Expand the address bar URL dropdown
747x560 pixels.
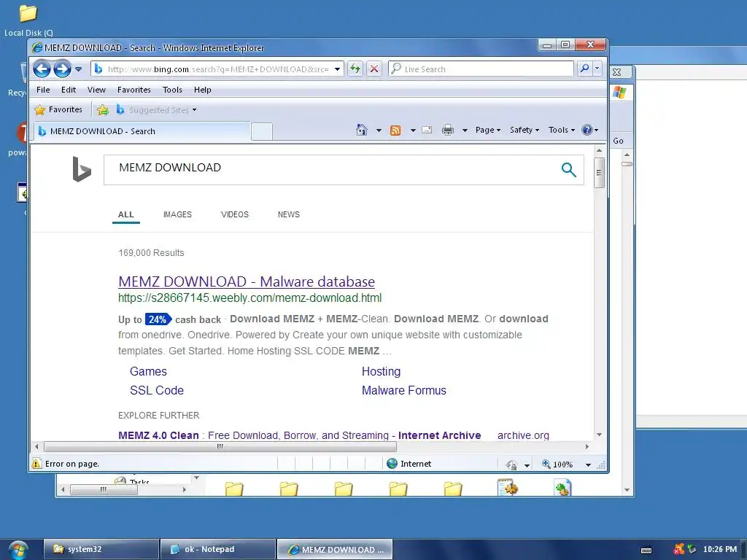(337, 69)
